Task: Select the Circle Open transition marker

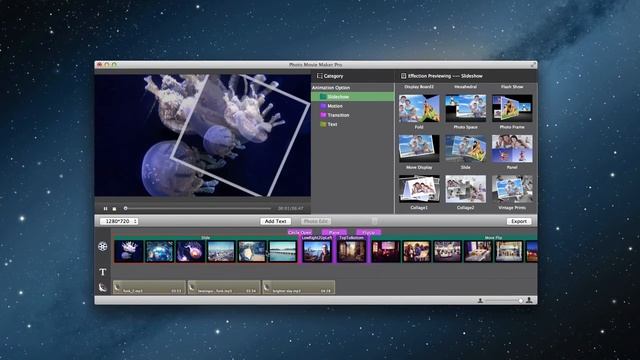Action: click(x=300, y=232)
